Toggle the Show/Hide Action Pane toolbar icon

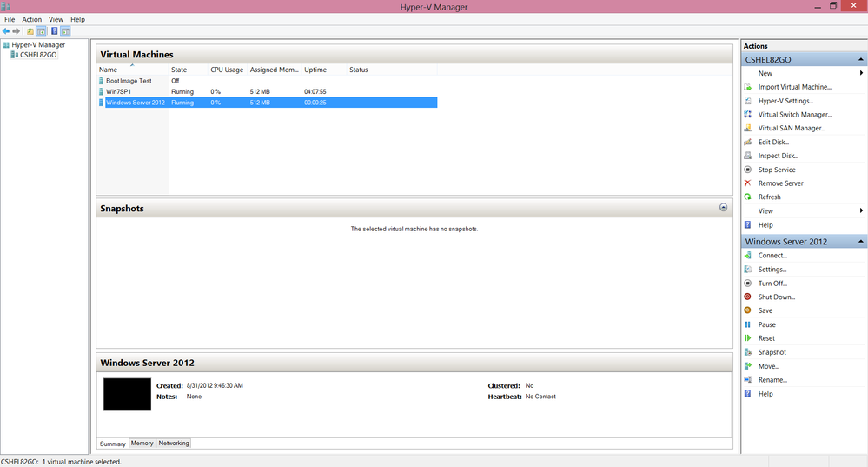coord(65,31)
